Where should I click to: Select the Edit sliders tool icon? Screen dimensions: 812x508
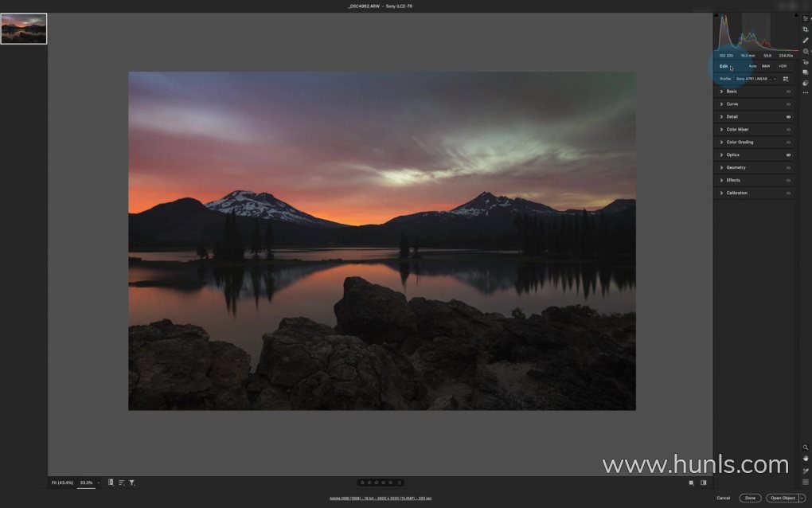pyautogui.click(x=806, y=18)
